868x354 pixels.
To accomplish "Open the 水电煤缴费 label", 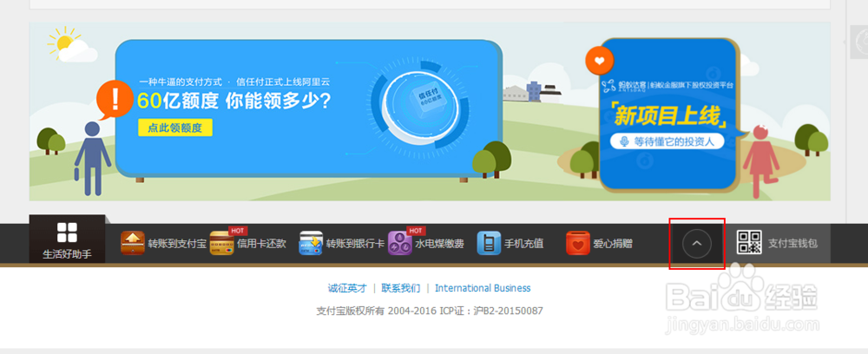I will (x=439, y=243).
